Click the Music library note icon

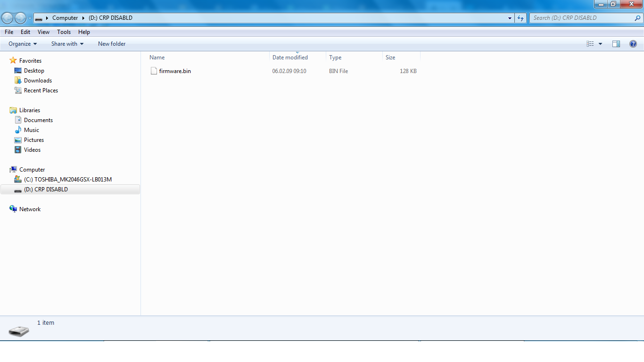point(18,130)
